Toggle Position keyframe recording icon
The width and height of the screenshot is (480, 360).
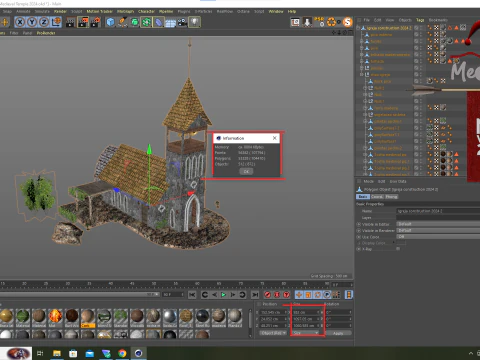[x=299, y=295]
